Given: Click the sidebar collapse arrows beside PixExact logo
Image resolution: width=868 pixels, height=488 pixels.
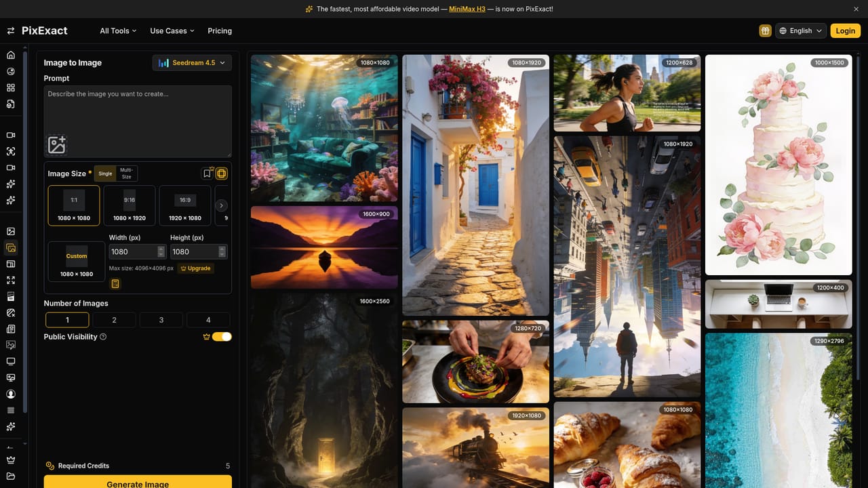Looking at the screenshot, I should [10, 30].
